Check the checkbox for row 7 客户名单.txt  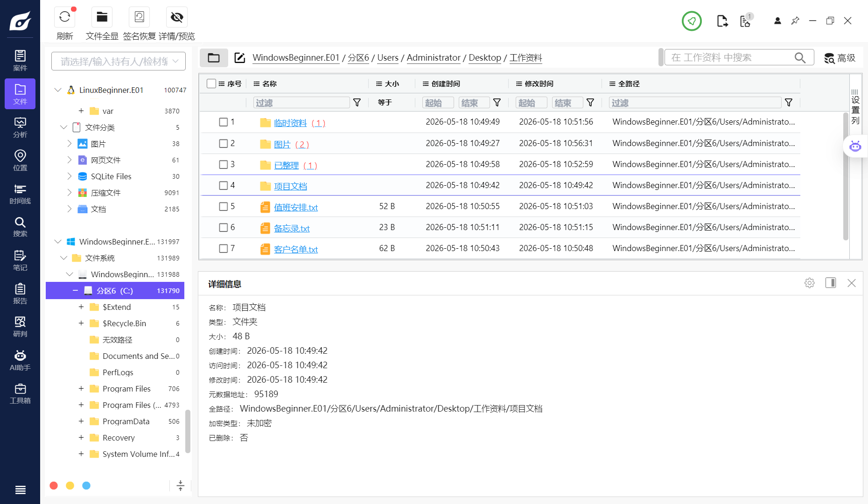[x=224, y=249]
